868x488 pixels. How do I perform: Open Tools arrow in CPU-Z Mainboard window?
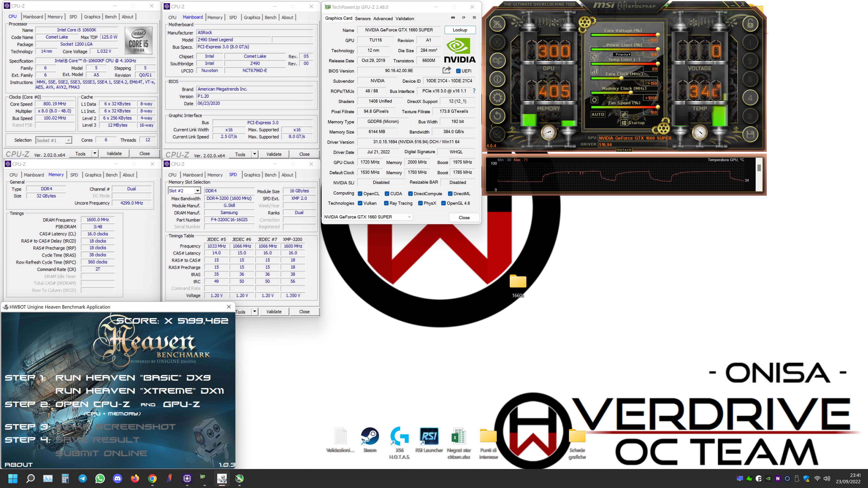pyautogui.click(x=254, y=154)
